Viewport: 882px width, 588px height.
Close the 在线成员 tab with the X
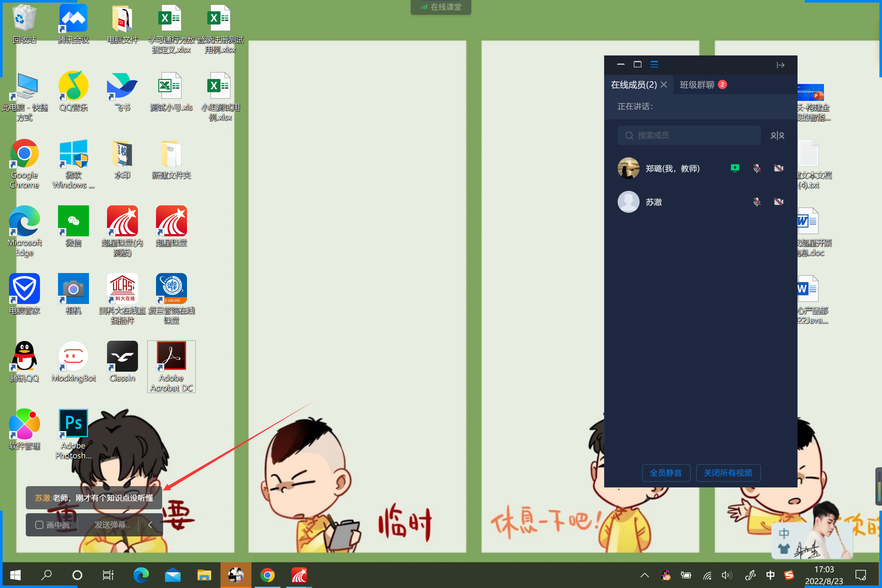click(x=664, y=85)
